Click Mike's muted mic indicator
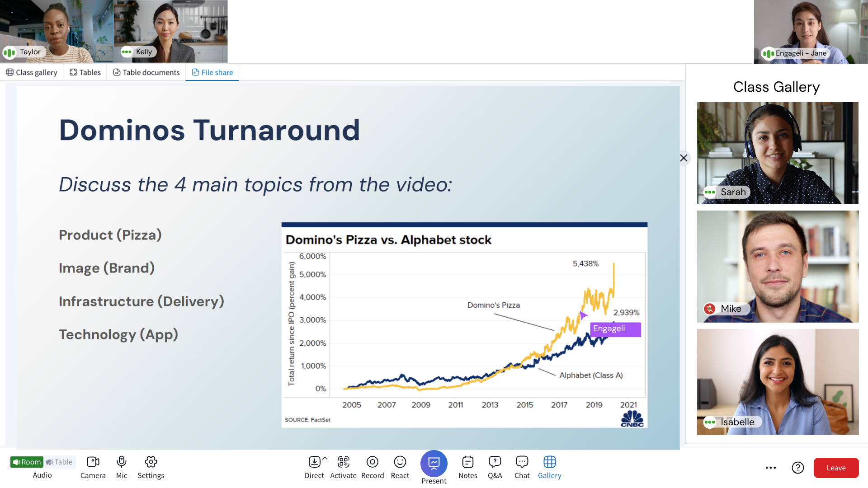This screenshot has width=868, height=488. coord(710,309)
